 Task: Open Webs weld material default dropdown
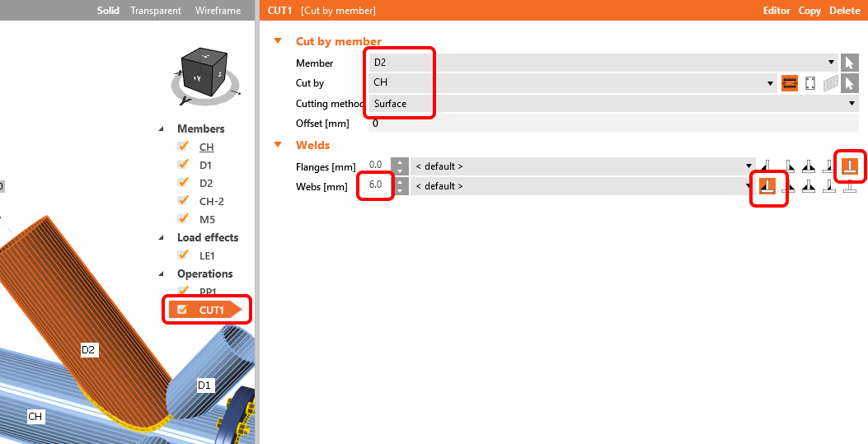click(x=583, y=186)
